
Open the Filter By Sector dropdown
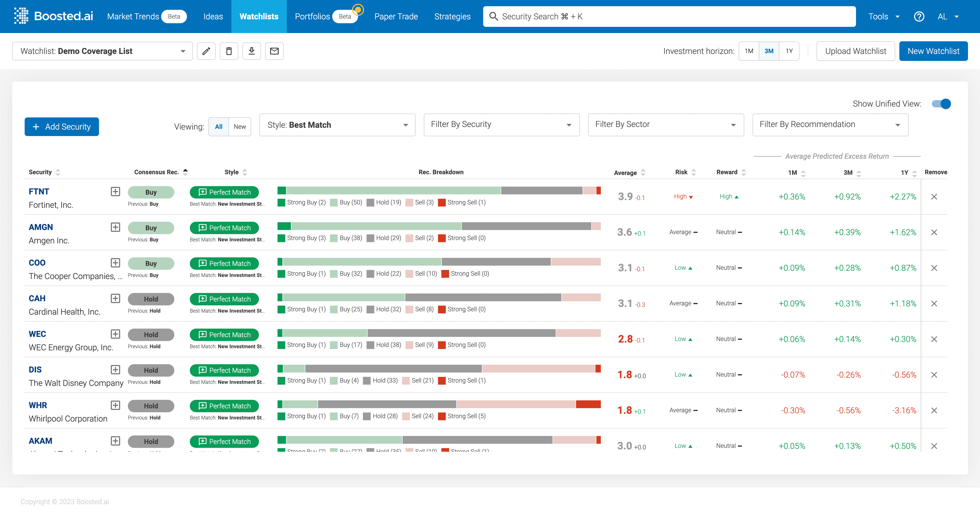click(666, 125)
